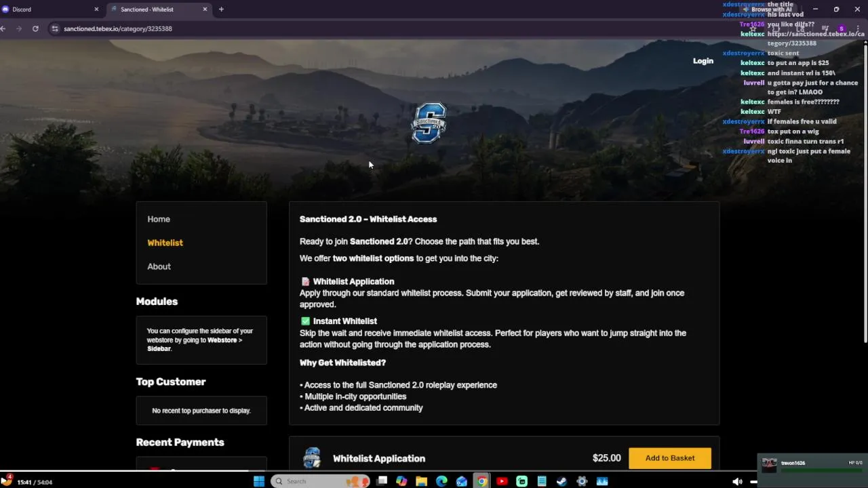Open Copilot from the taskbar
868x488 pixels.
[x=401, y=481]
